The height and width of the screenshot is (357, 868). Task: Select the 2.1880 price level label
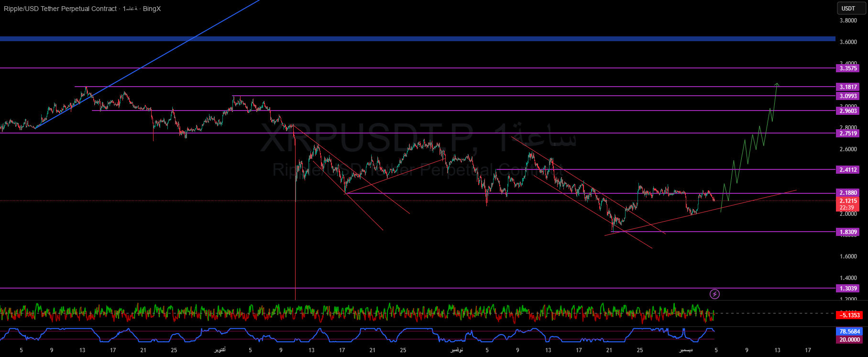pos(848,193)
